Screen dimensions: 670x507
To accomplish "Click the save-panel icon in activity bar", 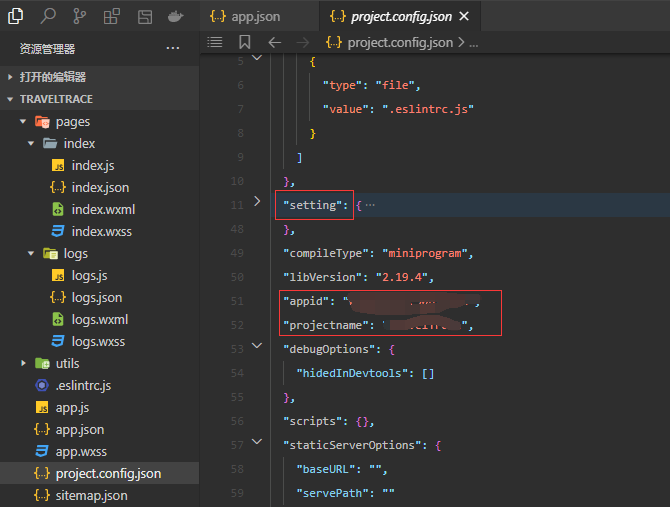I will point(145,17).
